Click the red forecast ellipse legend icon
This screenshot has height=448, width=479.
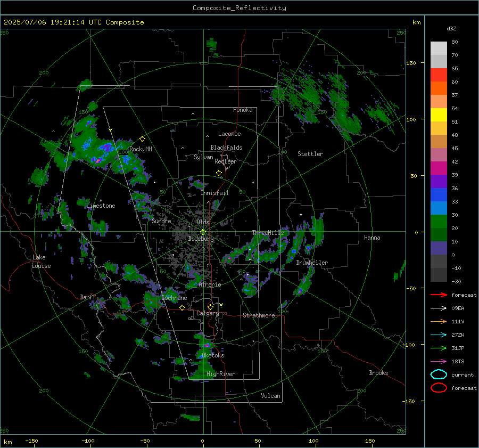pyautogui.click(x=439, y=388)
